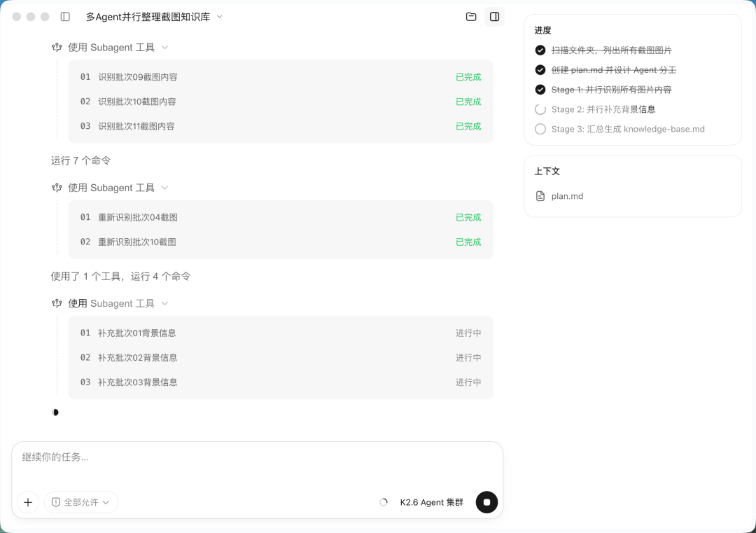Click Subagent icon above 识别批次09截图内容 group
Image resolution: width=756 pixels, height=533 pixels.
click(57, 47)
